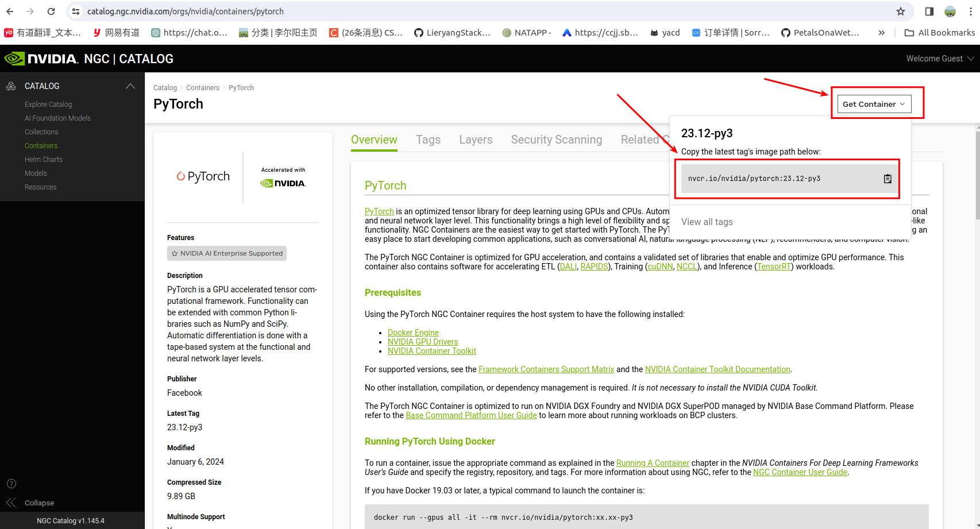
Task: Open the Running A Container link
Action: pos(653,463)
